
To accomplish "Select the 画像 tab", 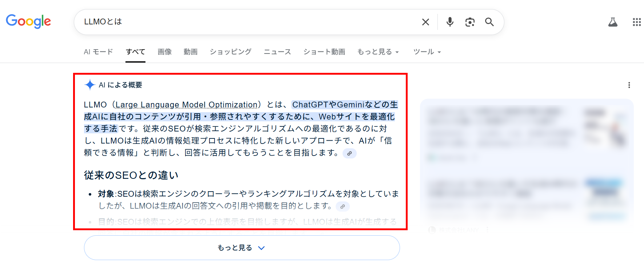I will (x=164, y=52).
